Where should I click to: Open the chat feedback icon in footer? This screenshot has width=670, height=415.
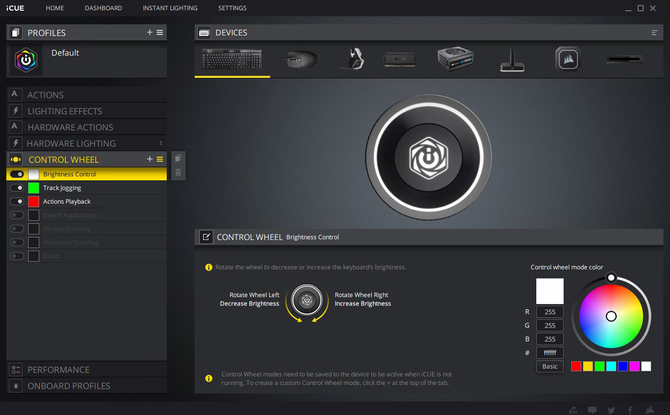tap(592, 410)
